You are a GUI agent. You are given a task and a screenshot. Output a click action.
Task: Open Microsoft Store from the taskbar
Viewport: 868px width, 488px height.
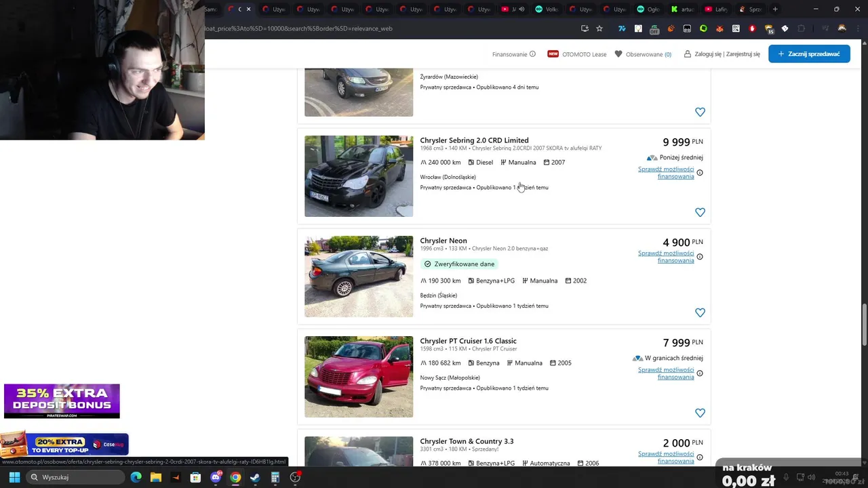195,477
